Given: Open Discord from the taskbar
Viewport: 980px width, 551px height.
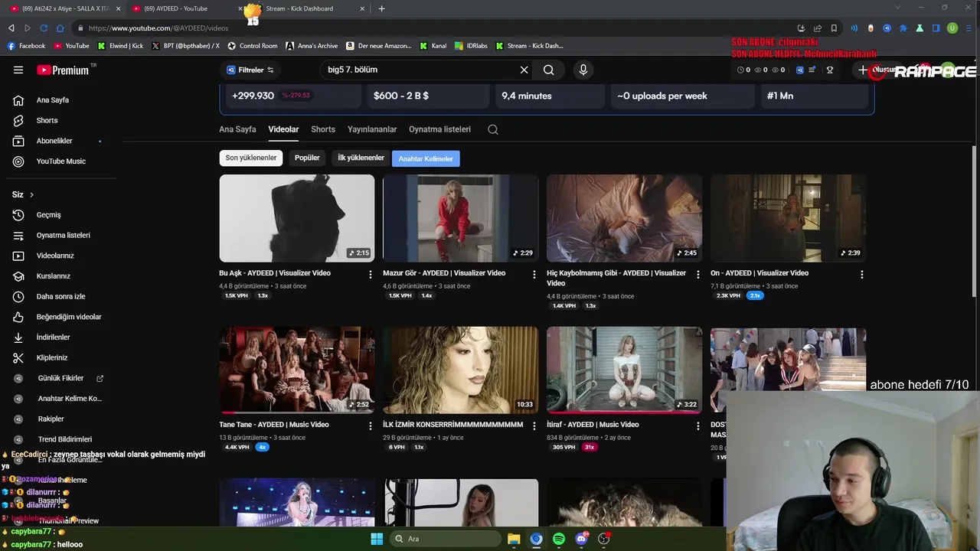Looking at the screenshot, I should (x=581, y=539).
